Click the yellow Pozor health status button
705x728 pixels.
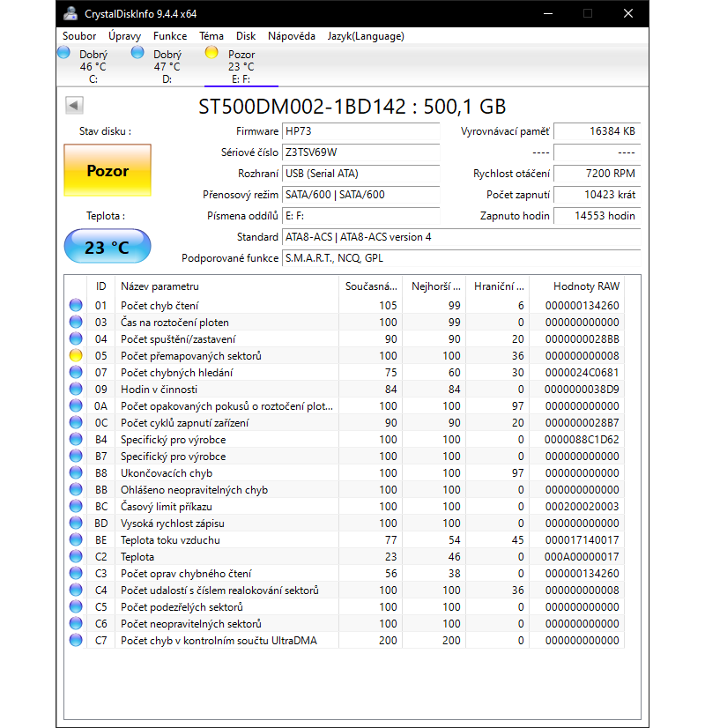click(108, 170)
